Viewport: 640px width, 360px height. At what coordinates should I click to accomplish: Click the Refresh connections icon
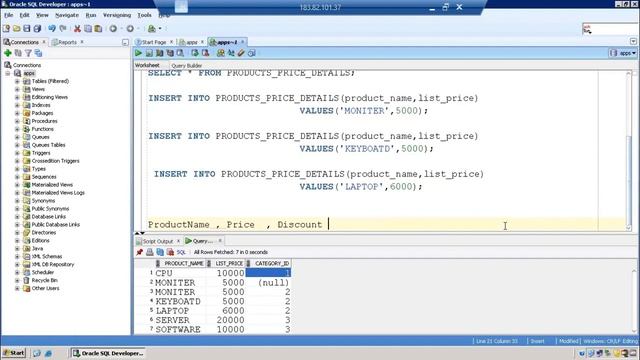[18, 53]
